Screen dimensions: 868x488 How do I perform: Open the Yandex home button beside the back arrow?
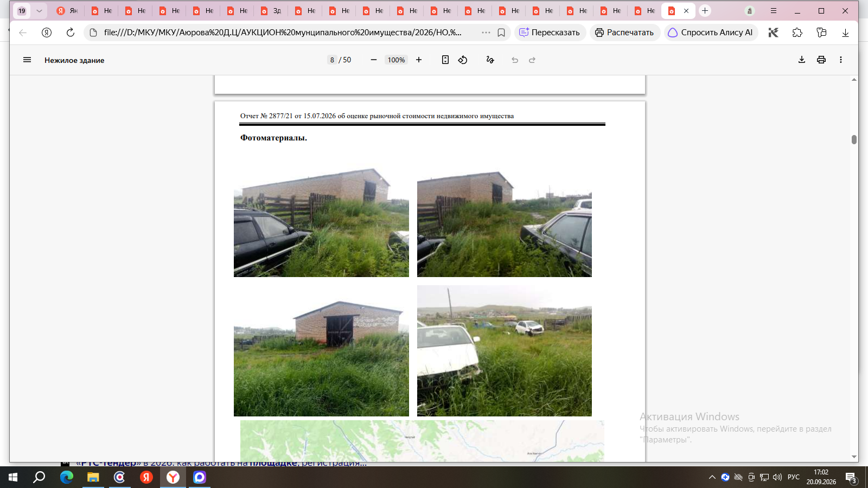[47, 33]
